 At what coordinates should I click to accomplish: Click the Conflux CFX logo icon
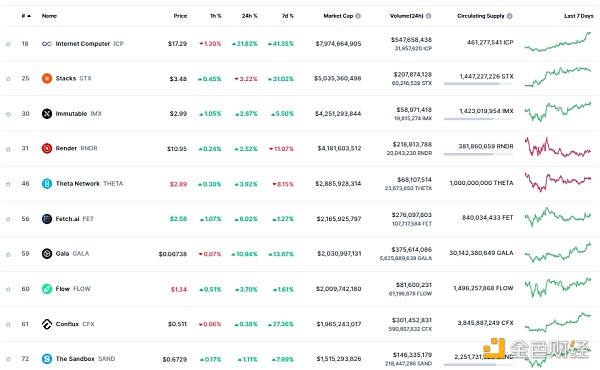pos(47,324)
